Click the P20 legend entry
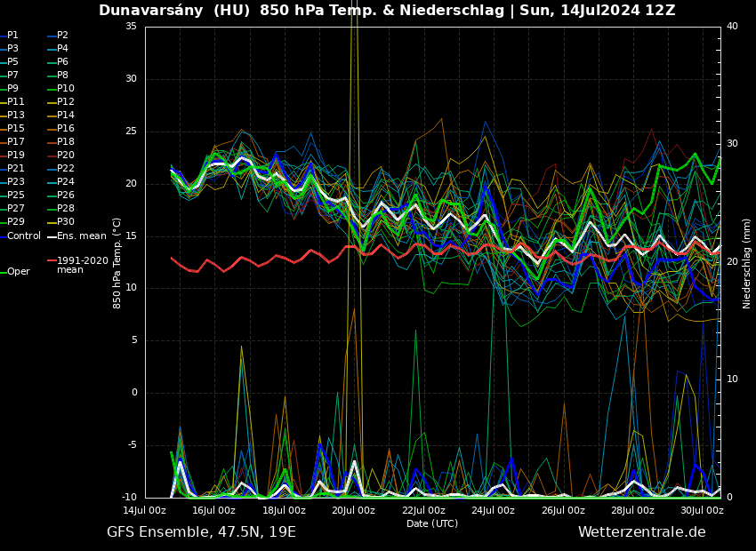Image resolution: width=756 pixels, height=551 pixels. click(66, 156)
